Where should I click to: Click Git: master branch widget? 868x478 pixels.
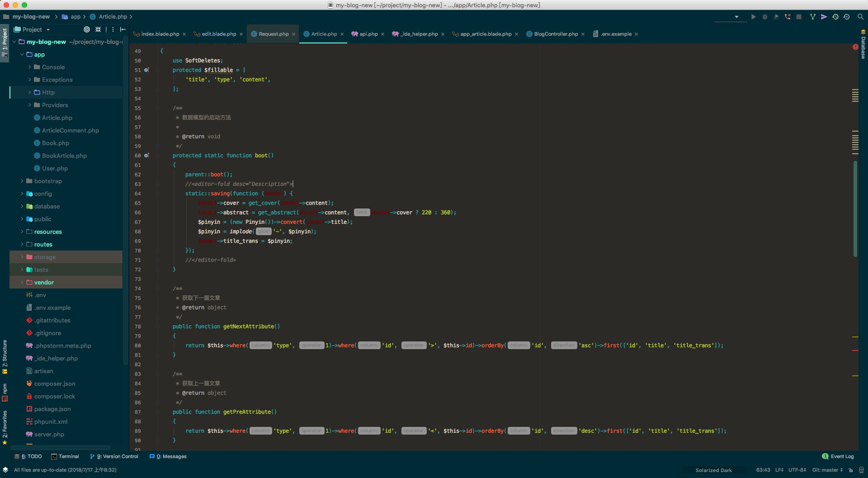coord(827,470)
